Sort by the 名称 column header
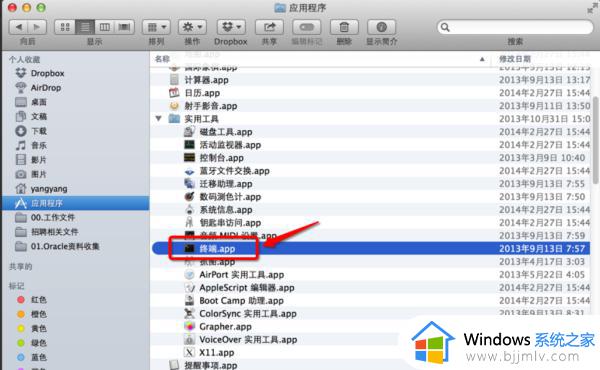 tap(320, 59)
